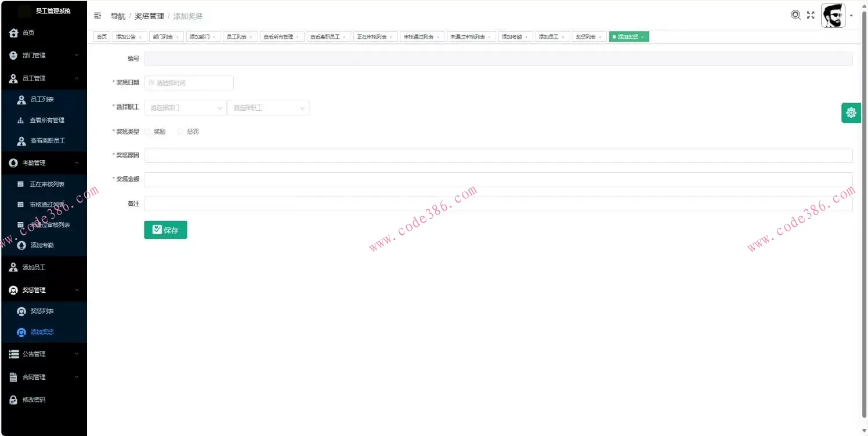Click the 合同管理 document icon
The width and height of the screenshot is (868, 436).
click(14, 377)
